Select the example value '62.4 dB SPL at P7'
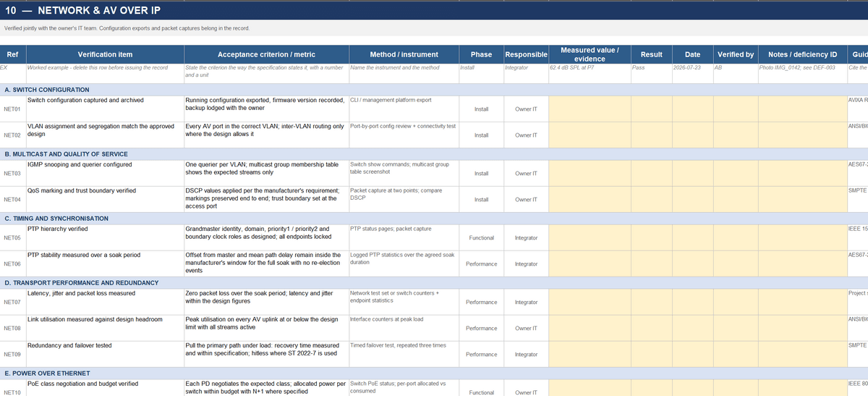Image resolution: width=868 pixels, height=396 pixels. (590, 74)
